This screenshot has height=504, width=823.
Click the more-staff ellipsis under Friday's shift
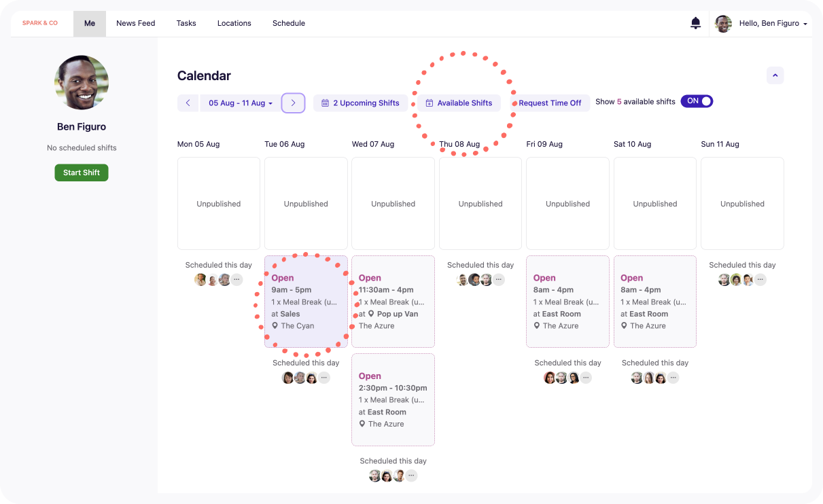(586, 378)
